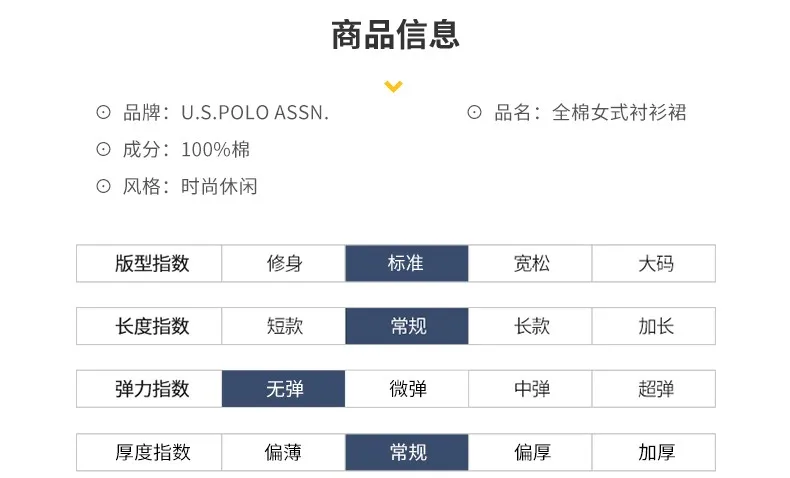Select 加厚 thickness option

[x=655, y=453]
